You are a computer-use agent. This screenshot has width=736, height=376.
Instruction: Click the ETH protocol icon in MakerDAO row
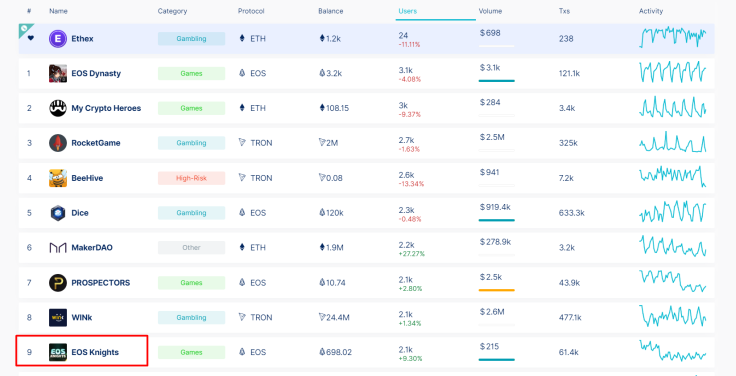[242, 247]
